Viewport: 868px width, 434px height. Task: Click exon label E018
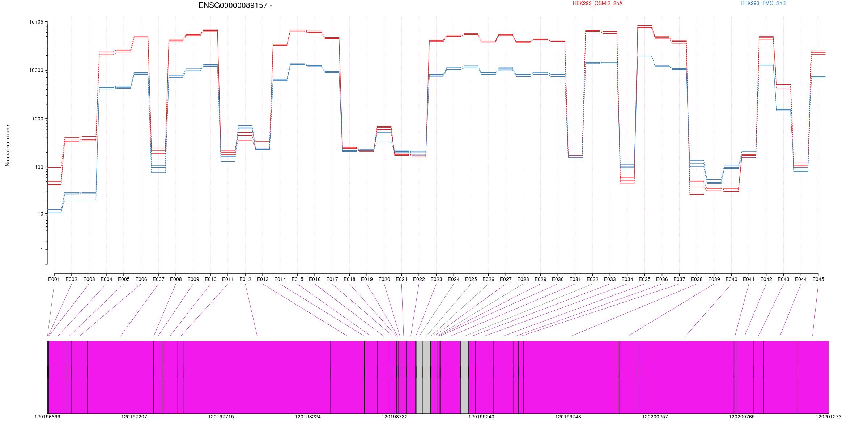[x=349, y=279]
